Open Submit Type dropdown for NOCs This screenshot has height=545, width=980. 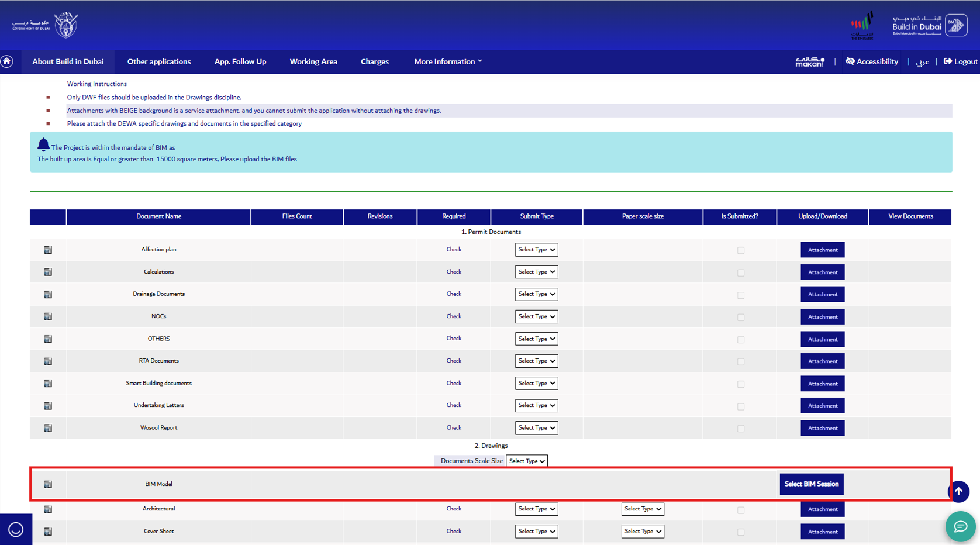click(x=536, y=316)
